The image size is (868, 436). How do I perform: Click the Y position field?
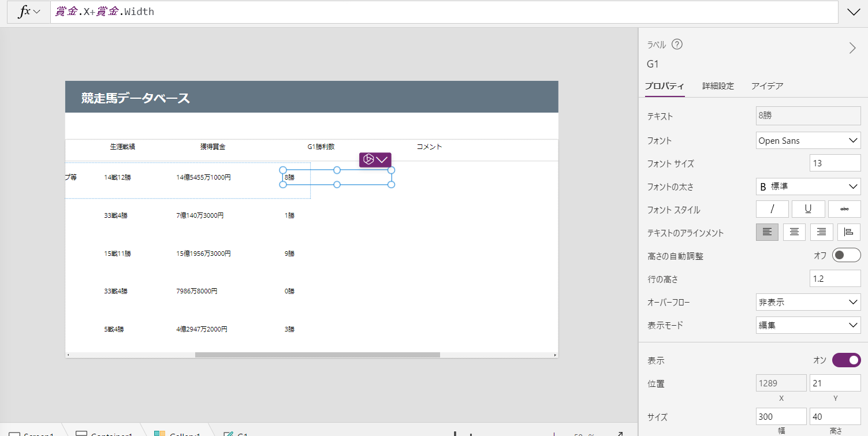(x=835, y=383)
